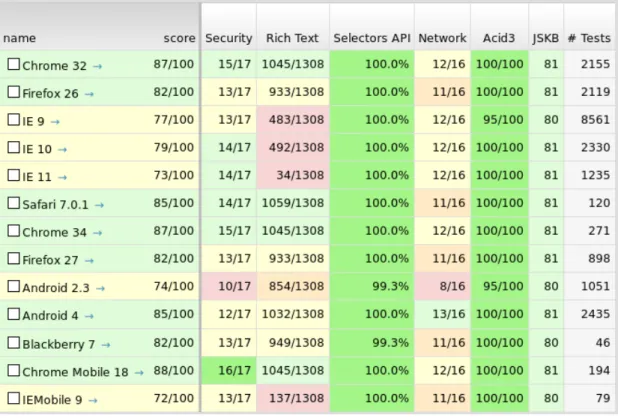Check the Chrome 34 checkbox
The width and height of the screenshot is (618, 418).
coord(13,230)
